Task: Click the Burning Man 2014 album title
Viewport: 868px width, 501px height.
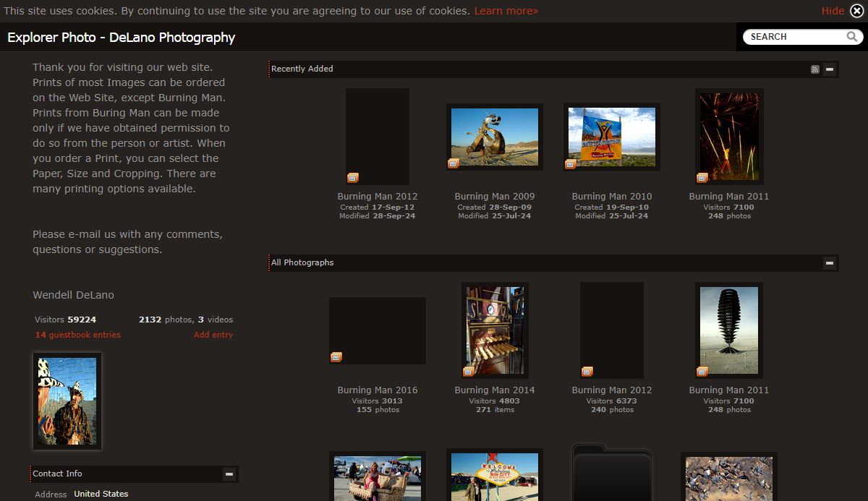Action: pyautogui.click(x=495, y=390)
